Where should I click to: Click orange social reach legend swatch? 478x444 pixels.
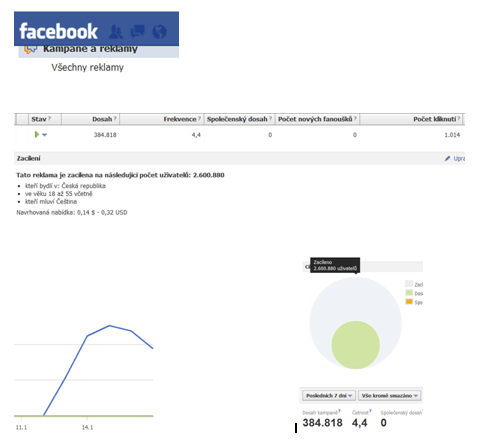point(409,302)
